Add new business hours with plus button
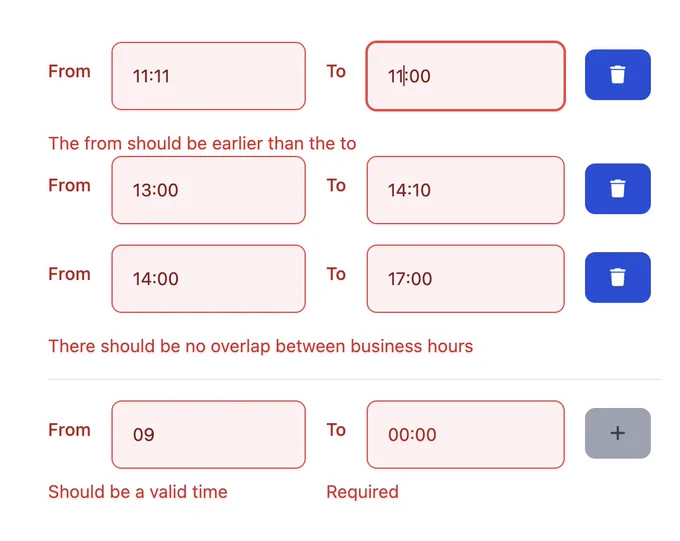The width and height of the screenshot is (680, 541). [617, 433]
